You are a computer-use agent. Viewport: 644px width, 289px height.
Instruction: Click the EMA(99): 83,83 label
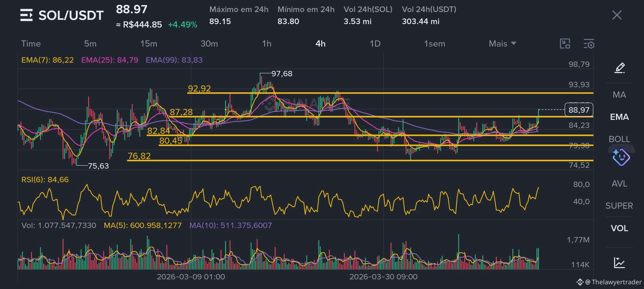pos(174,60)
